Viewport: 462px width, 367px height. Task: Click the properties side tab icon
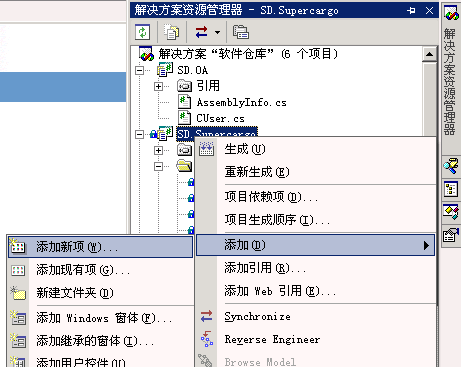pos(451,236)
